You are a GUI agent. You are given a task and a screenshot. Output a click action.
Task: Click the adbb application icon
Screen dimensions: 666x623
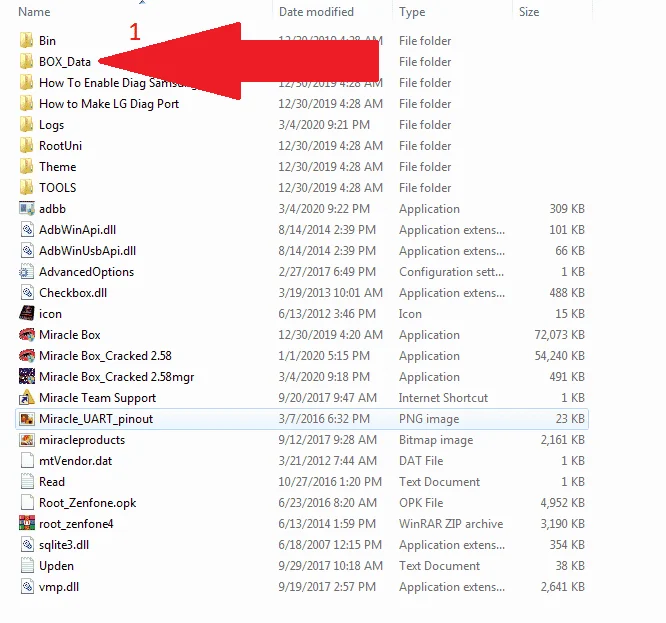[x=27, y=209]
